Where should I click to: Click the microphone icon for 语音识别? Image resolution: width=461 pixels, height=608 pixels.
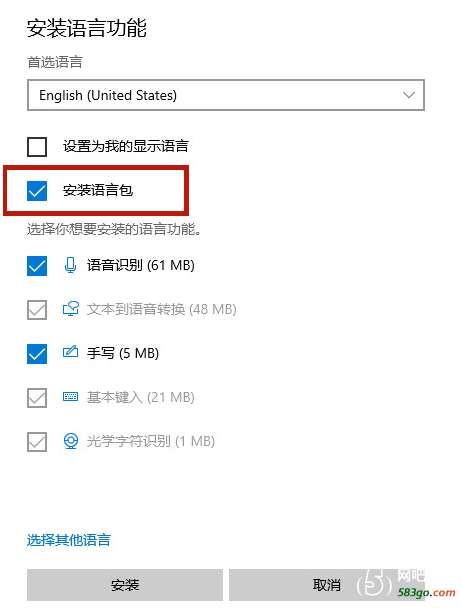(x=70, y=265)
